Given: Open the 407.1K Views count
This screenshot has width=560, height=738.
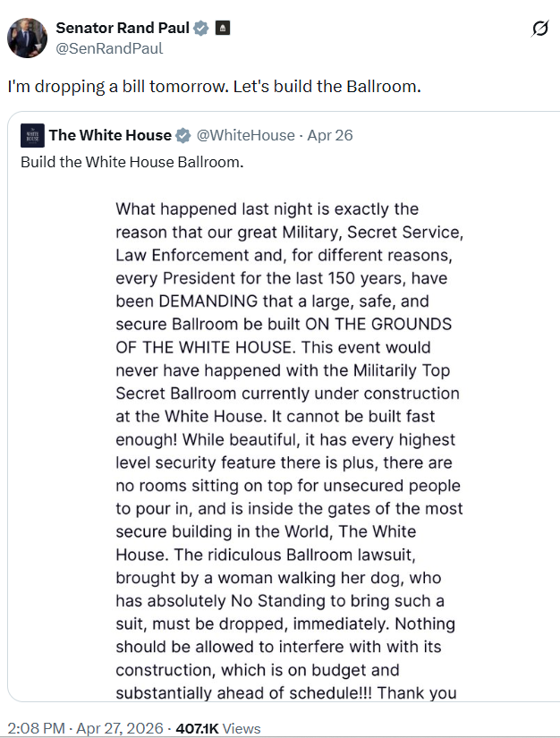Looking at the screenshot, I should coord(218,728).
